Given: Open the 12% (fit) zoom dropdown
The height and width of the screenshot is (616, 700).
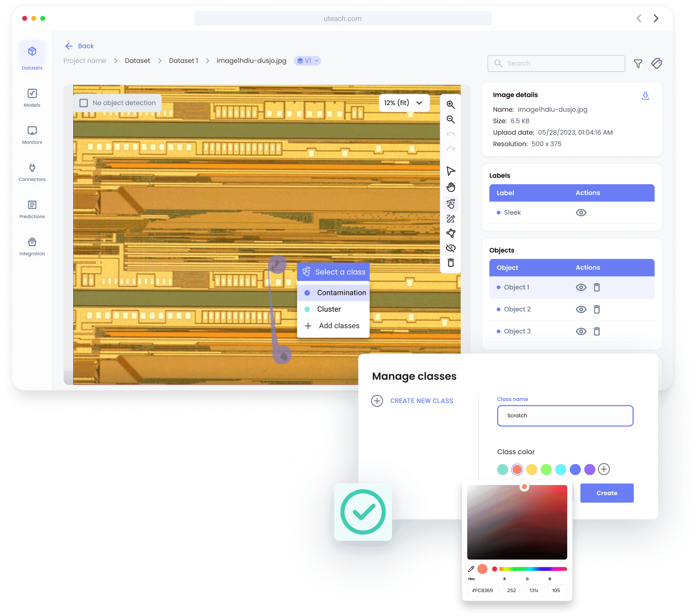Looking at the screenshot, I should [404, 103].
